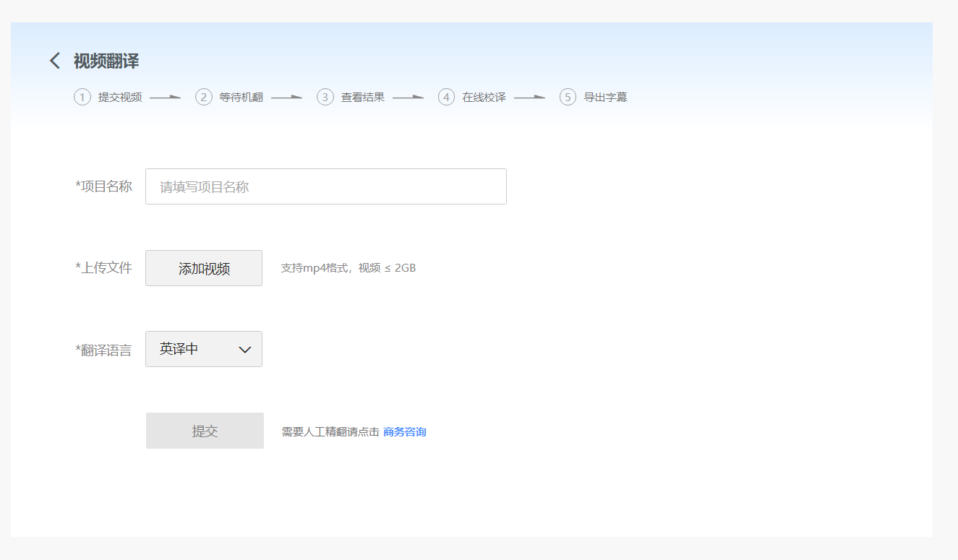Click the step 5 circle icon

tap(568, 97)
